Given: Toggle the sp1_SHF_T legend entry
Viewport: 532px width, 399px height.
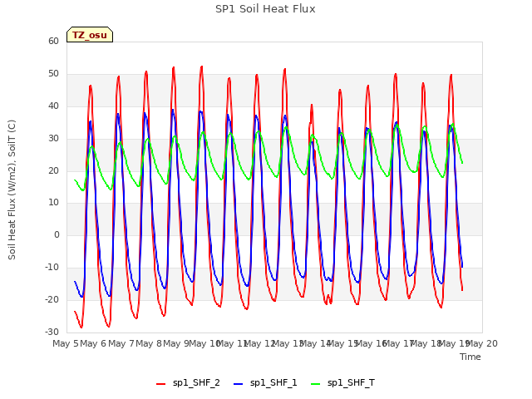Looking at the screenshot, I should coord(342,383).
